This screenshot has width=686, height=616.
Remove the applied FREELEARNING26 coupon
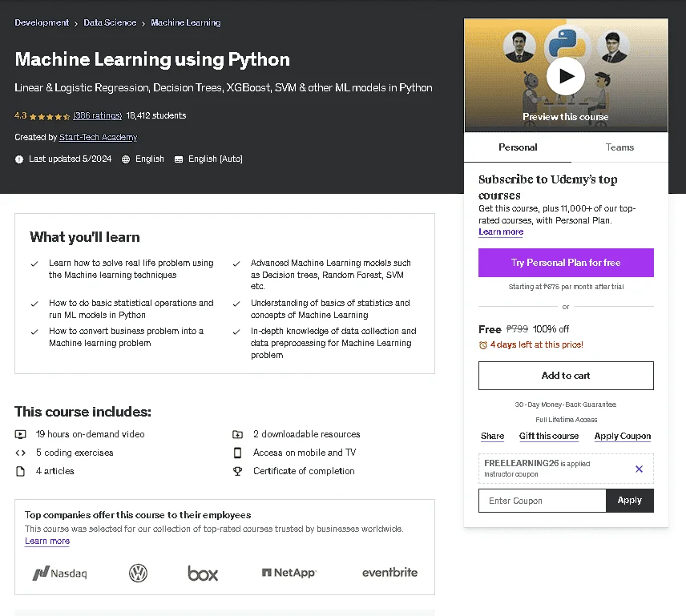pos(639,469)
